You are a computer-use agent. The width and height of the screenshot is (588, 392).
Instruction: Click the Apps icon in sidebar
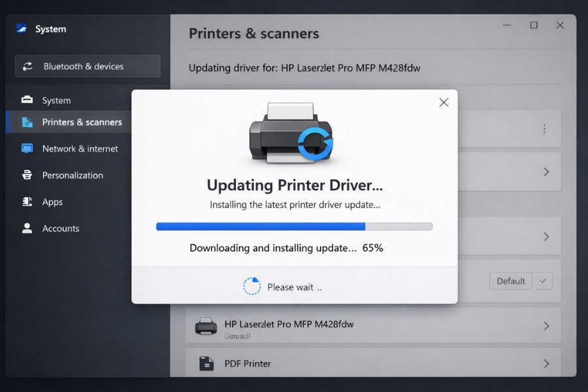pos(27,202)
